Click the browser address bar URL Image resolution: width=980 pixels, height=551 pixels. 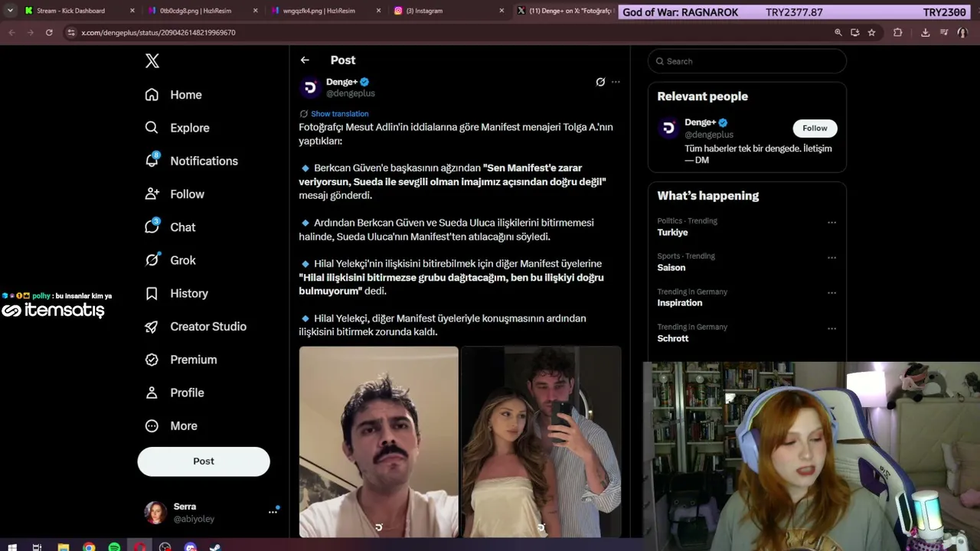158,32
